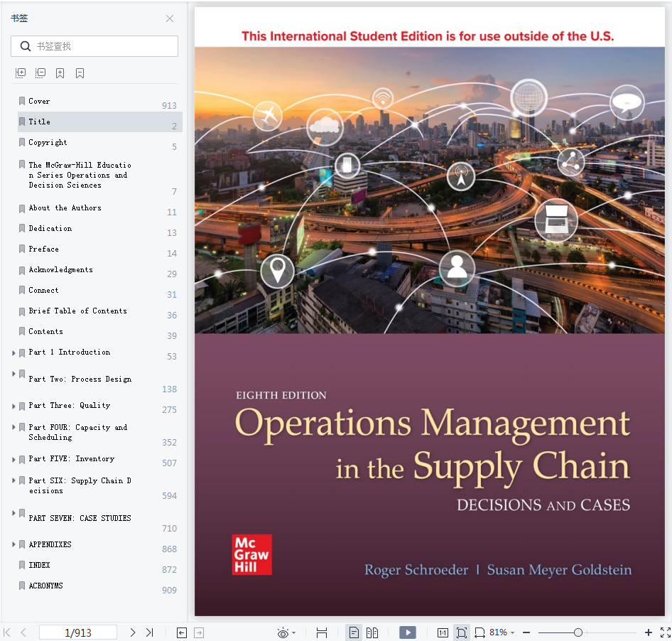Image resolution: width=672 pixels, height=641 pixels.
Task: Expand Part 1 Introduction bookmark
Action: click(x=13, y=353)
